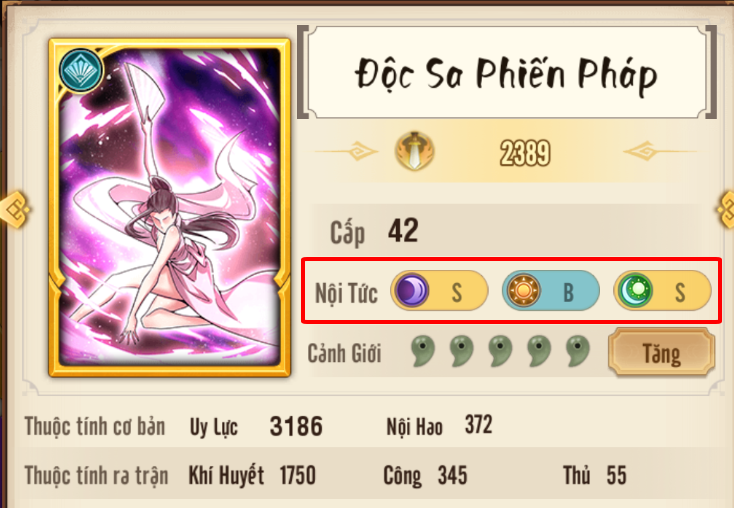Open the Độc Sa Phiến Pháp card art
Viewport: 734px width, 508px height.
click(169, 207)
